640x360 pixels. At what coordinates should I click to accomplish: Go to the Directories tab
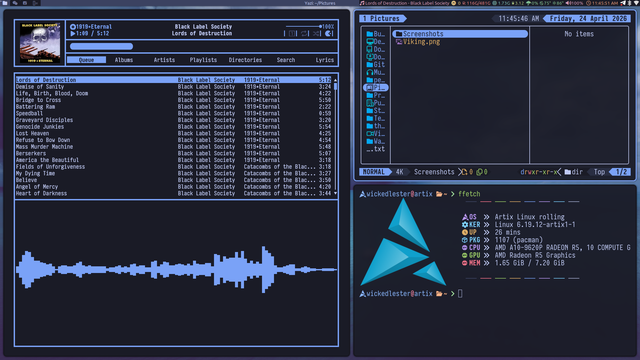pyautogui.click(x=245, y=60)
